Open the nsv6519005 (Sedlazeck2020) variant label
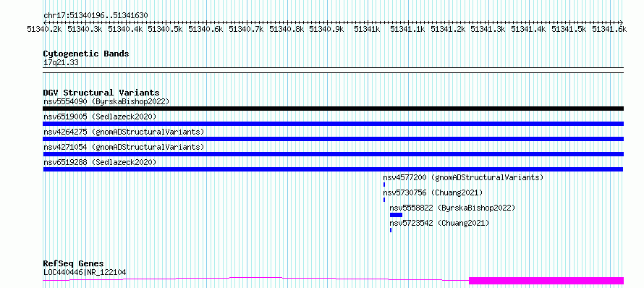Viewport: 644px width, 288px height. (x=100, y=117)
